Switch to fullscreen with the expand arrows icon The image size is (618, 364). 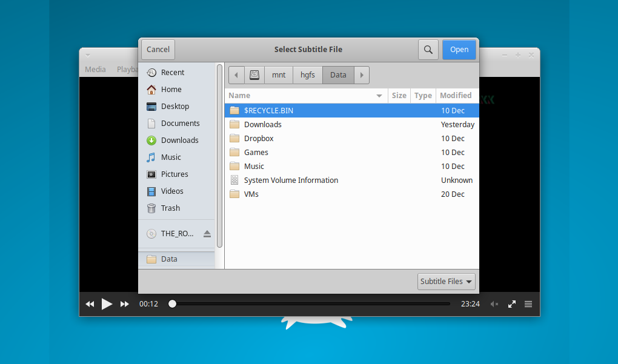coord(511,303)
